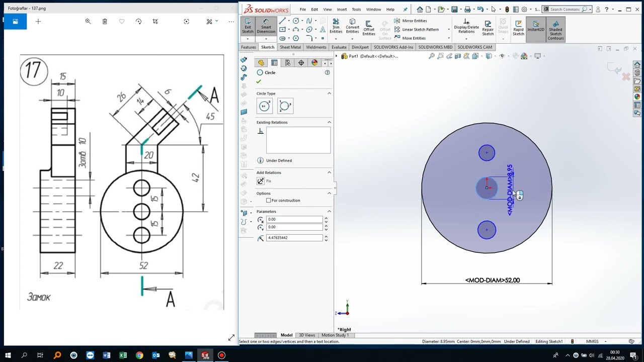Select the Spline sketch tool
644x362 pixels.
tap(309, 21)
